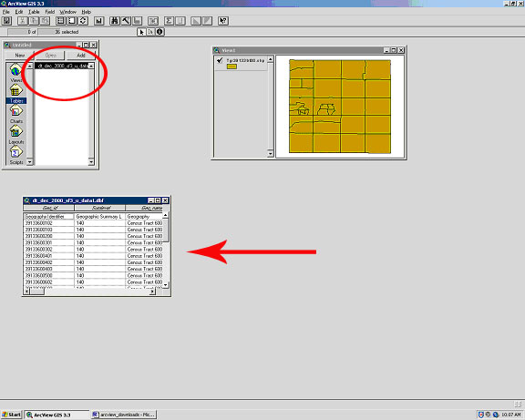Click the table's scroll-down arrow
Image resolution: width=525 pixels, height=420 pixels.
click(166, 285)
